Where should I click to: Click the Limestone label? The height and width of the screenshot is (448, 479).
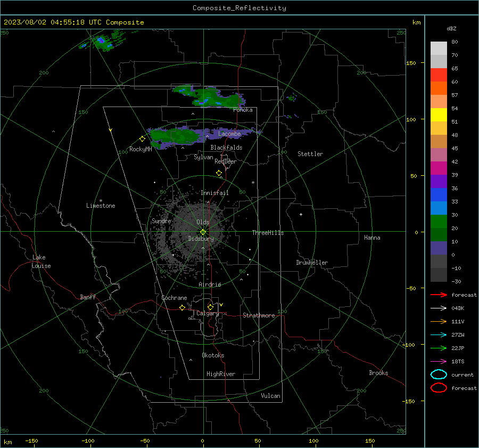101,206
